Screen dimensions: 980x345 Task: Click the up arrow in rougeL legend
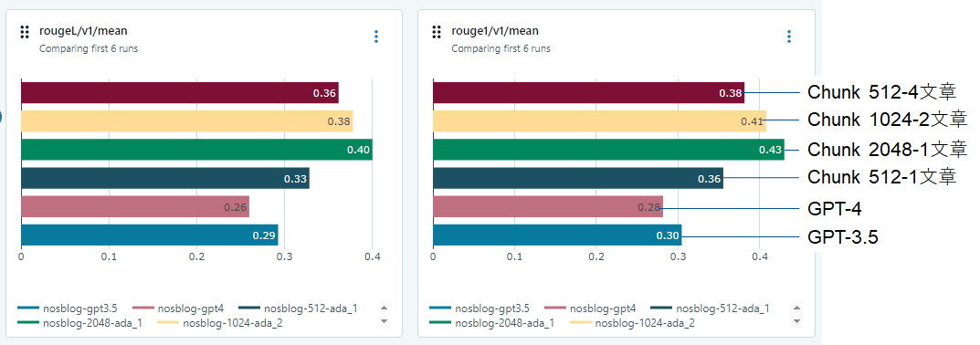coord(384,308)
